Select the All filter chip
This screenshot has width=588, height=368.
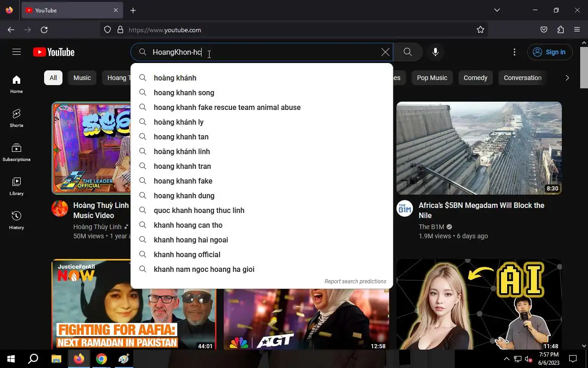(x=53, y=78)
